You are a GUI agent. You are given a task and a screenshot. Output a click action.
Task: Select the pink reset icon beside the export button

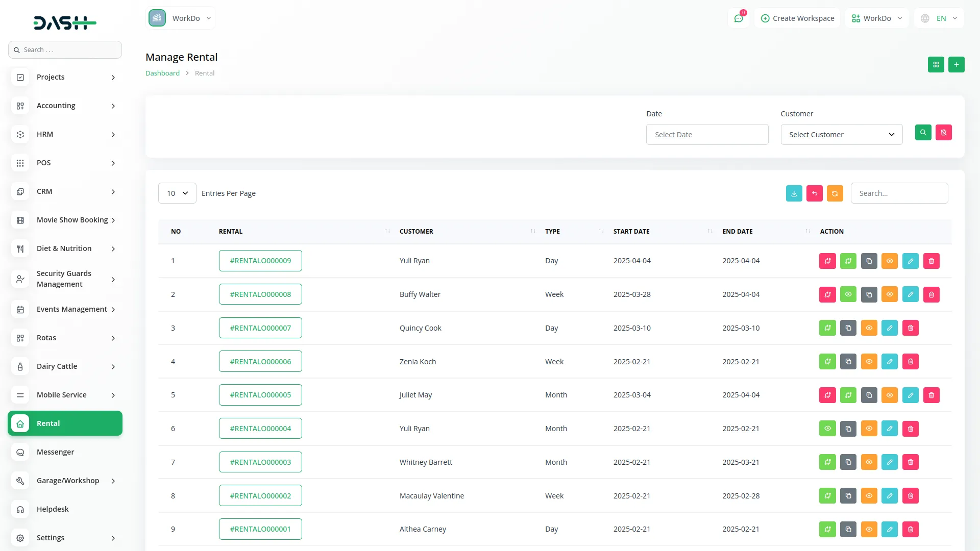point(814,193)
